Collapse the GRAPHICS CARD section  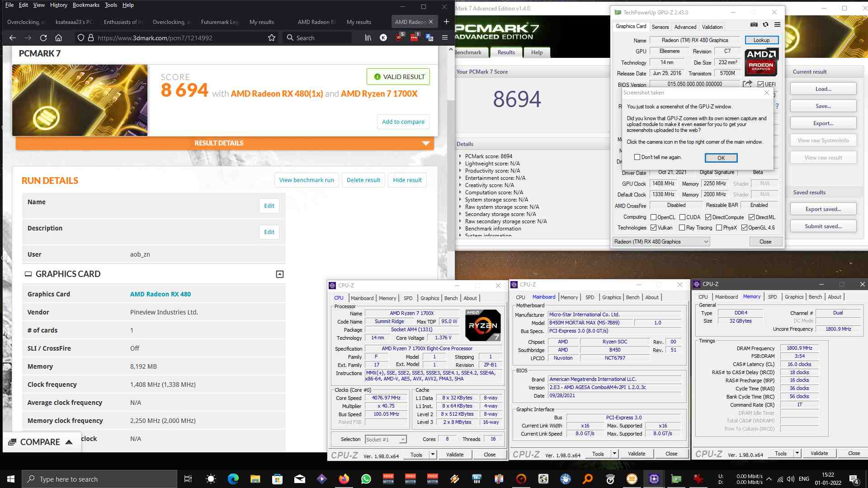pyautogui.click(x=280, y=274)
